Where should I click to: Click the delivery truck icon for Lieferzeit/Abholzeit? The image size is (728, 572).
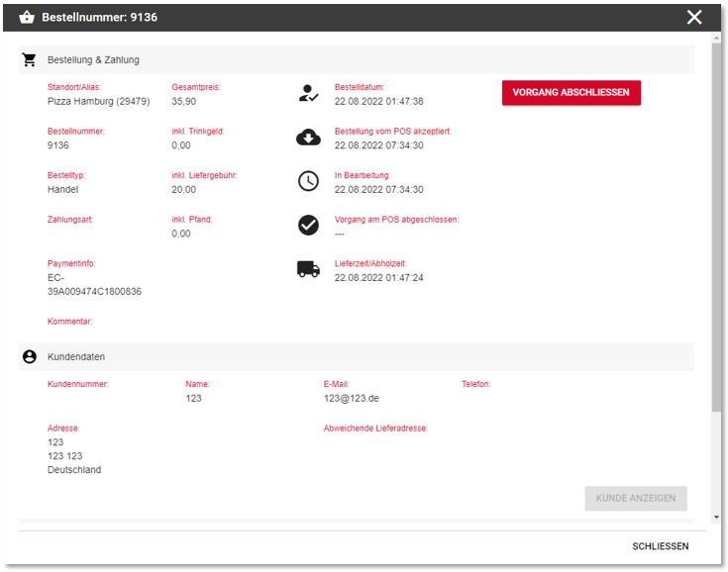(308, 269)
